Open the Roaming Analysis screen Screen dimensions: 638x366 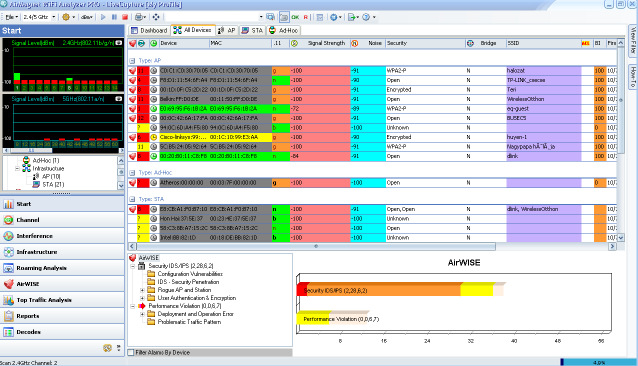click(x=62, y=268)
